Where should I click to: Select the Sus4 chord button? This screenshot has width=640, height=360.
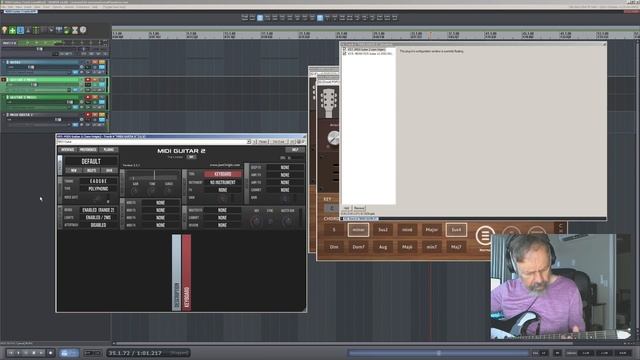pyautogui.click(x=456, y=230)
